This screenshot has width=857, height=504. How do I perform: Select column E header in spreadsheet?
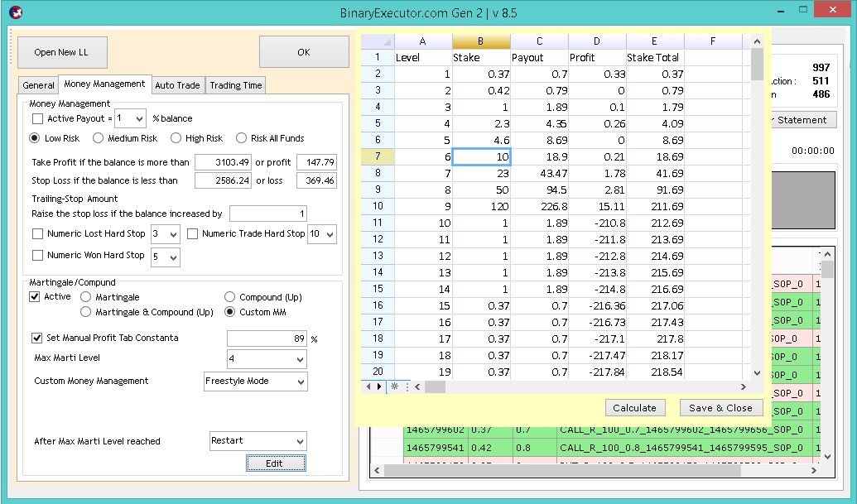pos(655,41)
